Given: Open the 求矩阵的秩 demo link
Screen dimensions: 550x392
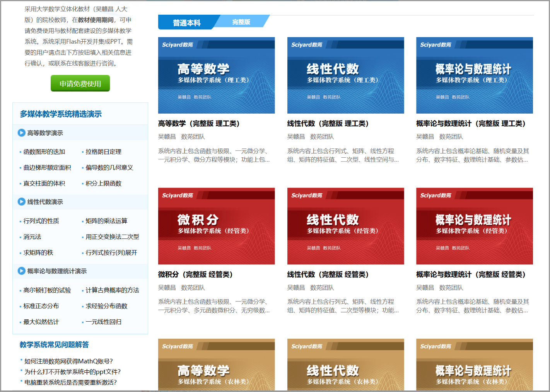Looking at the screenshot, I should [x=38, y=253].
